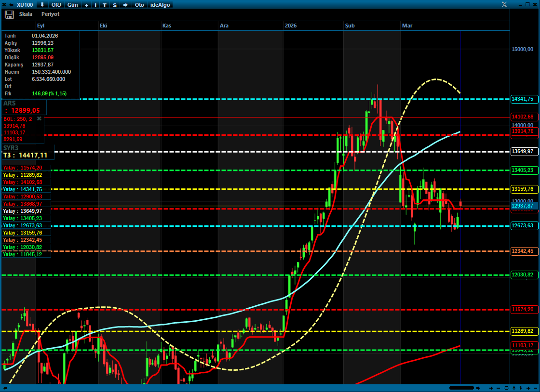Click the last minus in bottom bar
Image resolution: width=540 pixels, height=392 pixels.
pyautogui.click(x=535, y=388)
